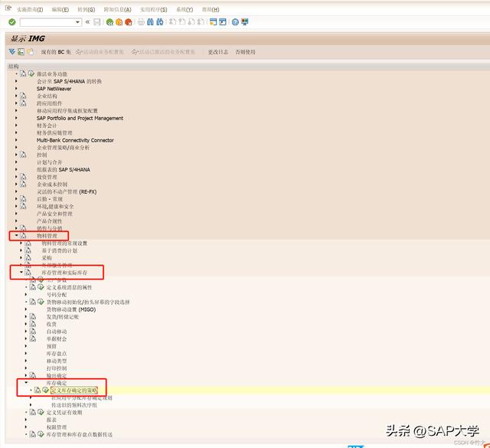Click the 否则使用 button
Viewport: 490px width, 448px height.
tap(245, 52)
